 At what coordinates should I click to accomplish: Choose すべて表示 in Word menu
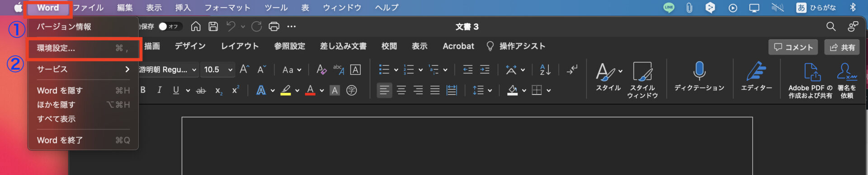tap(83, 119)
